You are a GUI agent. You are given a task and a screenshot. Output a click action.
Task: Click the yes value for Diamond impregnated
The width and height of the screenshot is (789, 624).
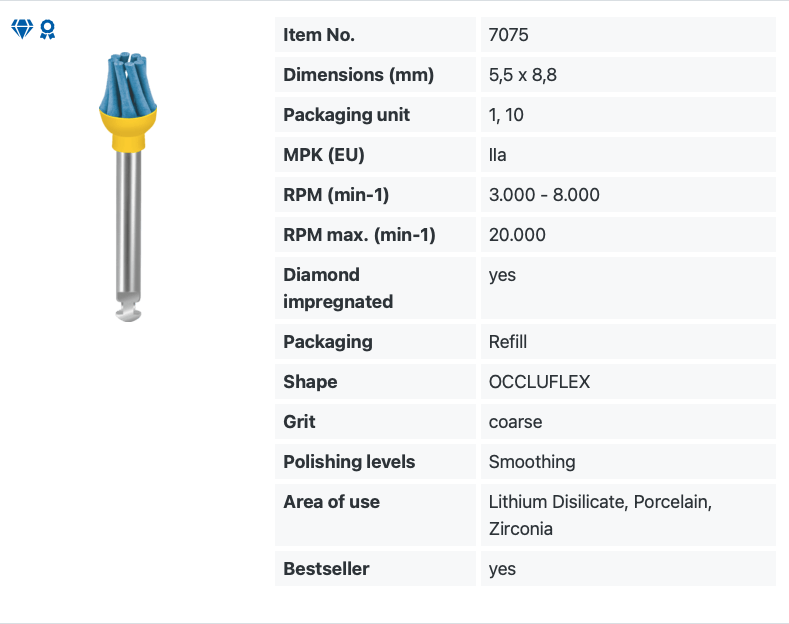coord(502,275)
